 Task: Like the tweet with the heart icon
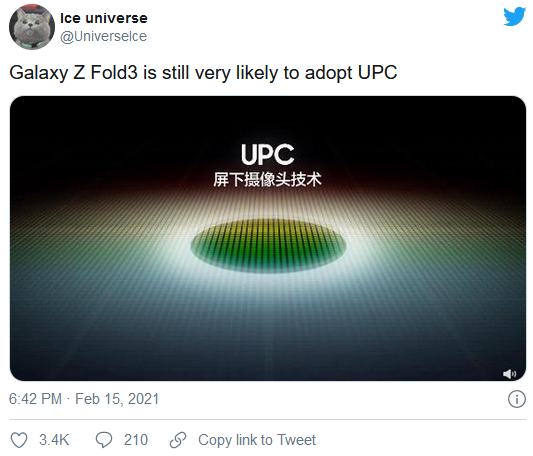tap(19, 440)
